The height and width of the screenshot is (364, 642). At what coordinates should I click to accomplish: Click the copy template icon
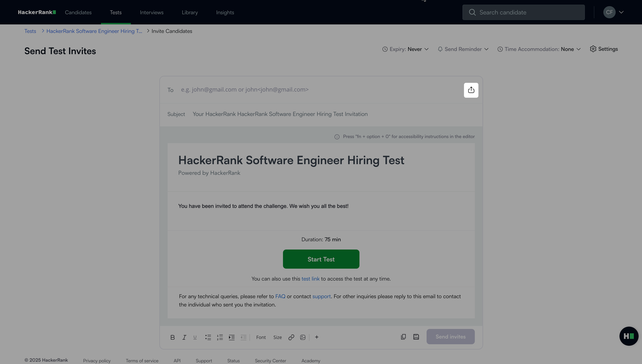pos(403,337)
